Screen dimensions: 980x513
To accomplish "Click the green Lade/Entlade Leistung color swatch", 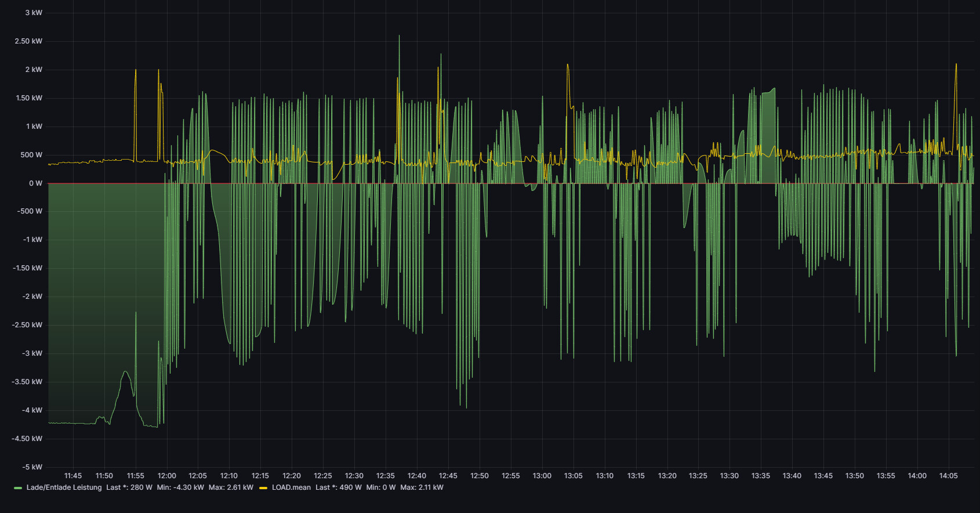I will tap(18, 488).
